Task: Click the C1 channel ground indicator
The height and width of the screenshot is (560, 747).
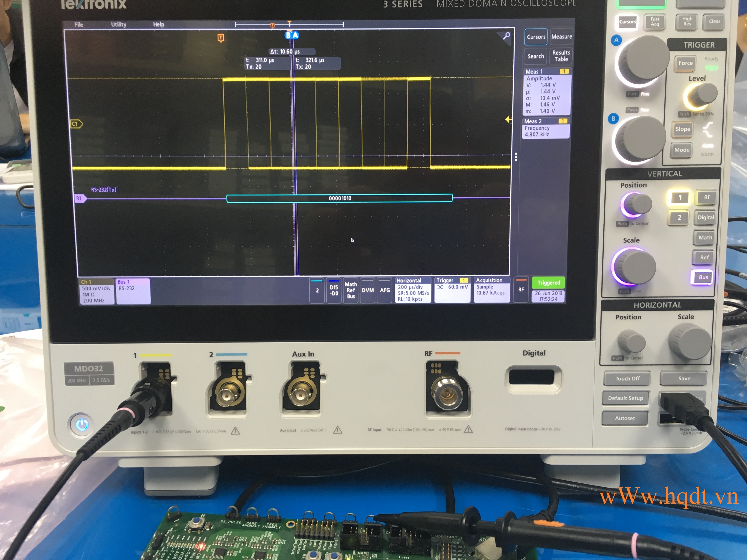Action: tap(76, 124)
